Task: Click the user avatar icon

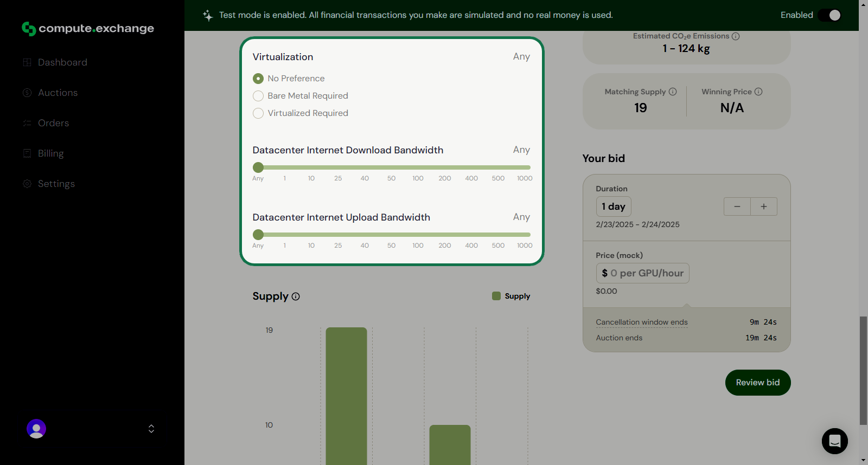Action: pyautogui.click(x=36, y=429)
